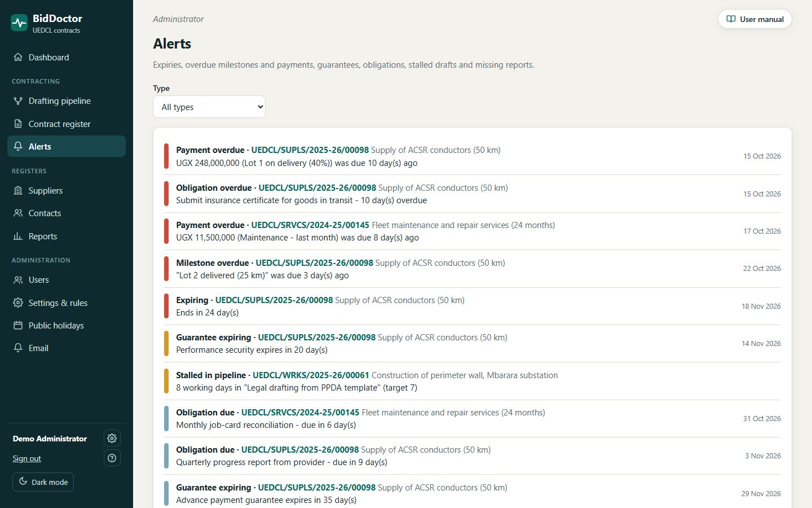Open the User manual

pyautogui.click(x=754, y=19)
